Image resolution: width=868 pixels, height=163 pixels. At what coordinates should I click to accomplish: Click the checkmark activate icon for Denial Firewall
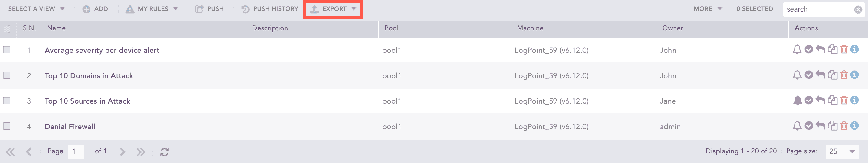809,126
